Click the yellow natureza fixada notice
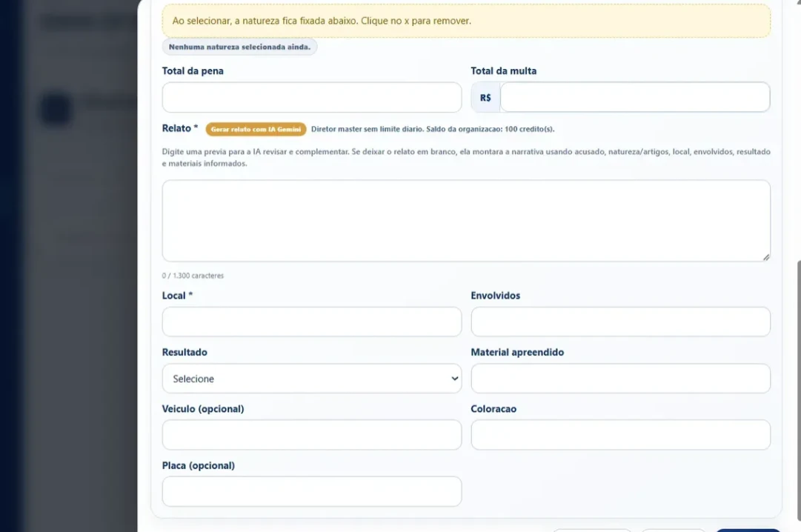 tap(466, 21)
